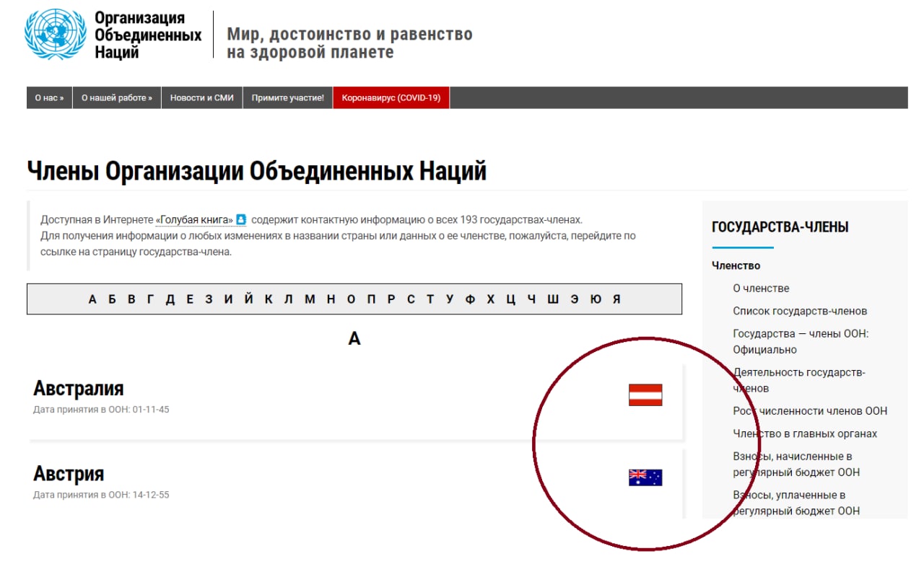Go to «Новости и СМИ»

tap(202, 98)
